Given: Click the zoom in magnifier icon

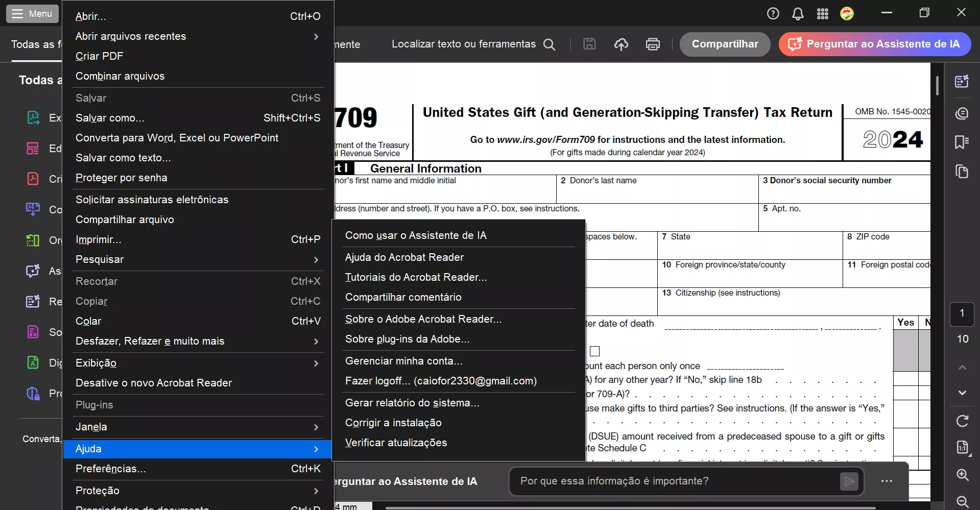Looking at the screenshot, I should click(x=962, y=475).
